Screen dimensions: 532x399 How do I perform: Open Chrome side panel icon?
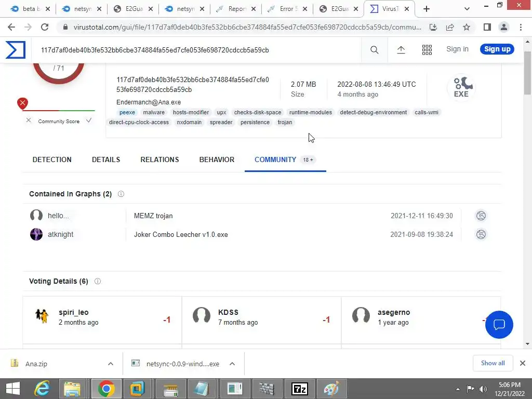487,27
